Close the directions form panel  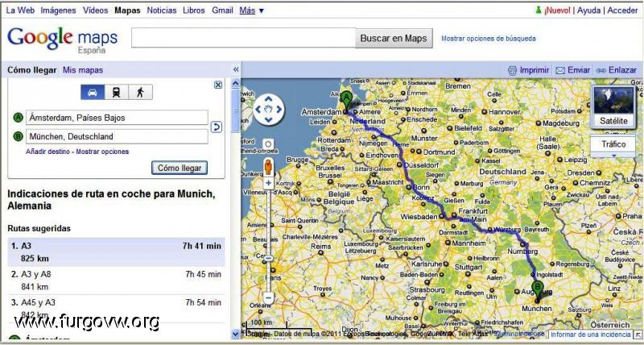click(x=218, y=85)
